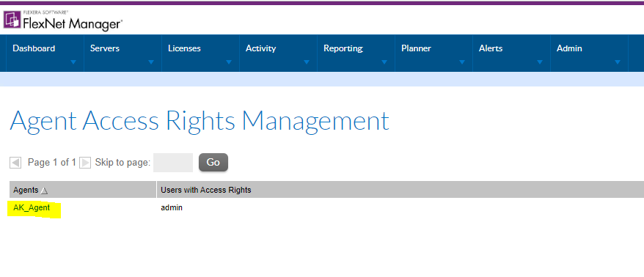Focus the Skip to page field

pos(173,163)
